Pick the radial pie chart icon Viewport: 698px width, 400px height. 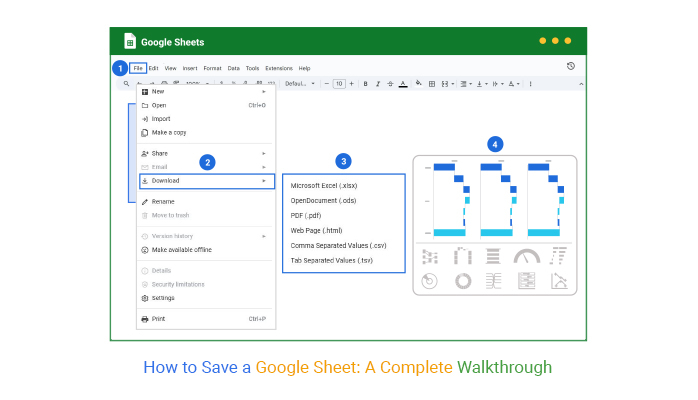[x=430, y=281]
